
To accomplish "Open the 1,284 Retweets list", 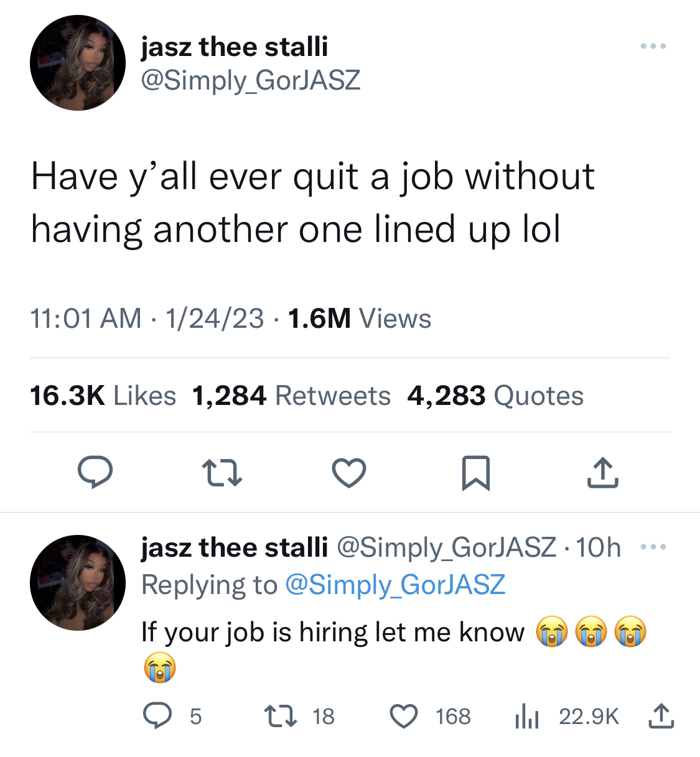I will click(x=291, y=396).
